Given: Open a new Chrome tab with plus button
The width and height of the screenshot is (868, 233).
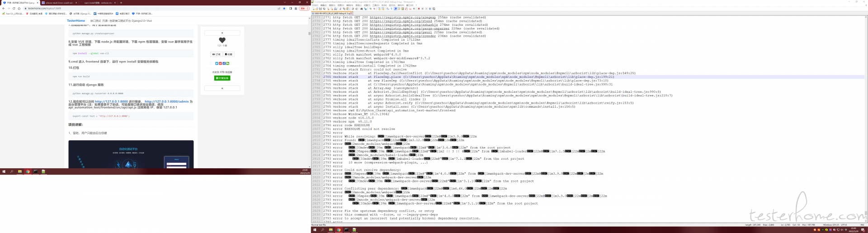Looking at the screenshot, I should click(x=121, y=3).
